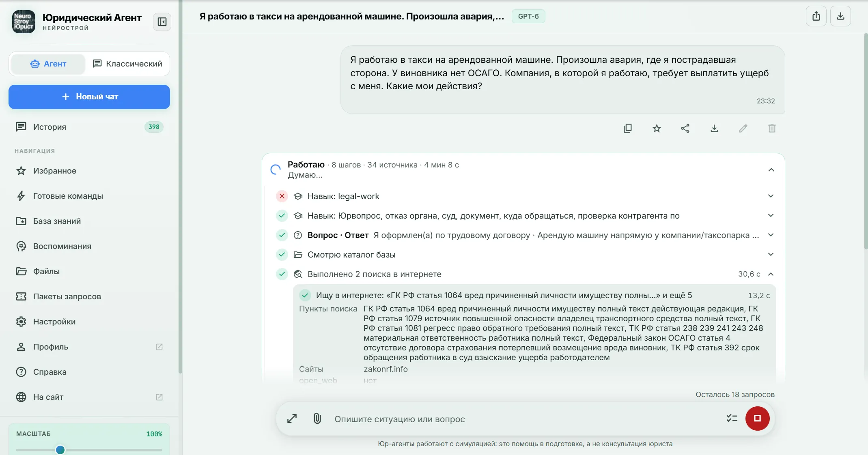The image size is (868, 455).
Task: Click 30,6 с duration on search row
Action: pyautogui.click(x=749, y=274)
